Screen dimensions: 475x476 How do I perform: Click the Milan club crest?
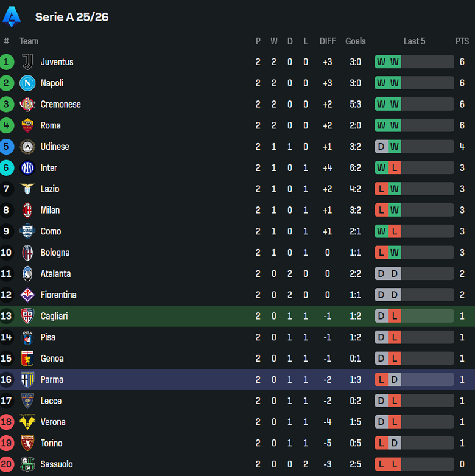27,210
